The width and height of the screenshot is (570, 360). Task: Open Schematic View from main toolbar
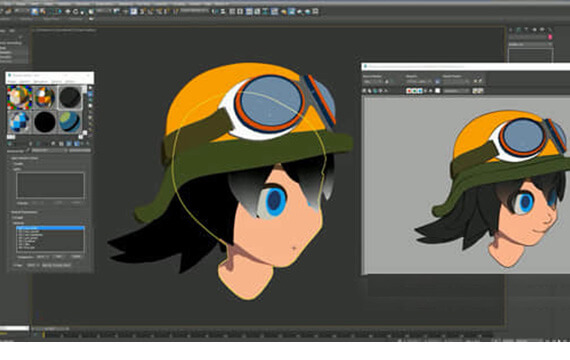pos(265,11)
